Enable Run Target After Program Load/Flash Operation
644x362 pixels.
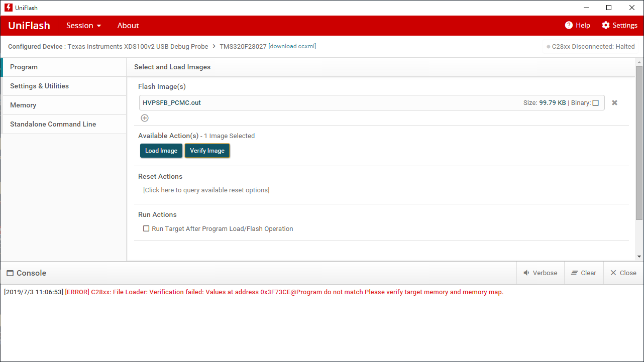click(x=146, y=228)
